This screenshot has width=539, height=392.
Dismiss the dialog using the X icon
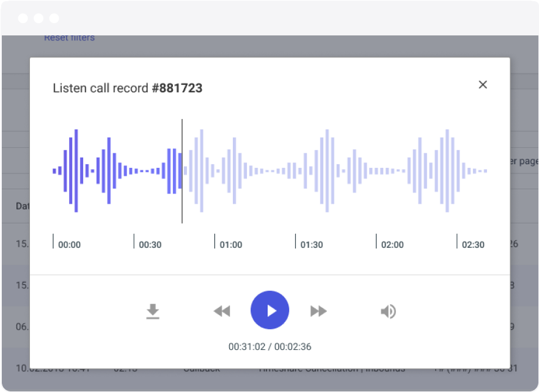(483, 85)
